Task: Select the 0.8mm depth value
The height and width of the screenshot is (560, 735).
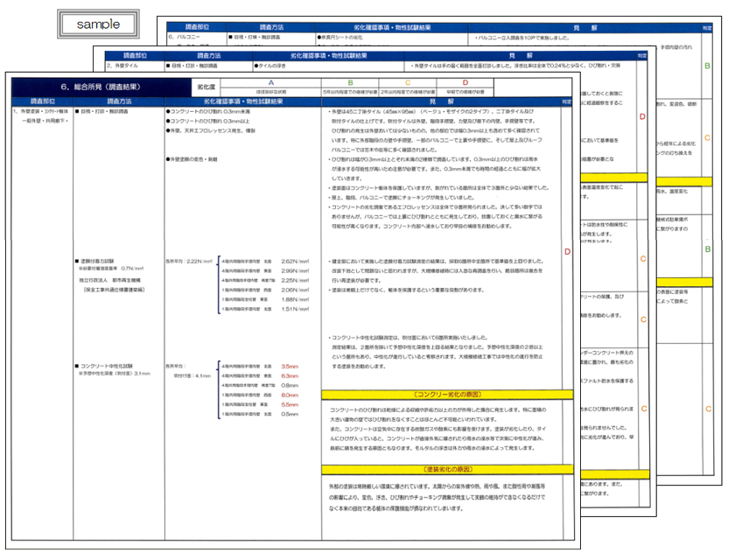Action: click(x=290, y=386)
